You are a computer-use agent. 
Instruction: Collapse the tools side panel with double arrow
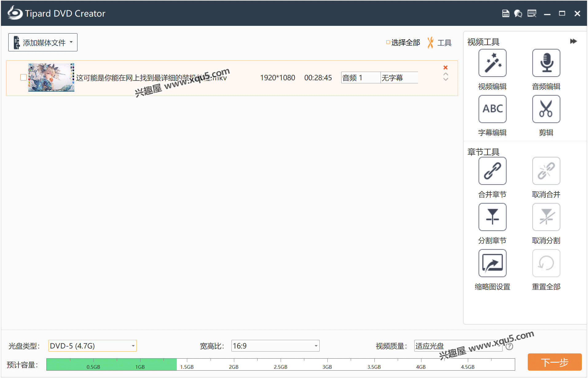[x=573, y=42]
